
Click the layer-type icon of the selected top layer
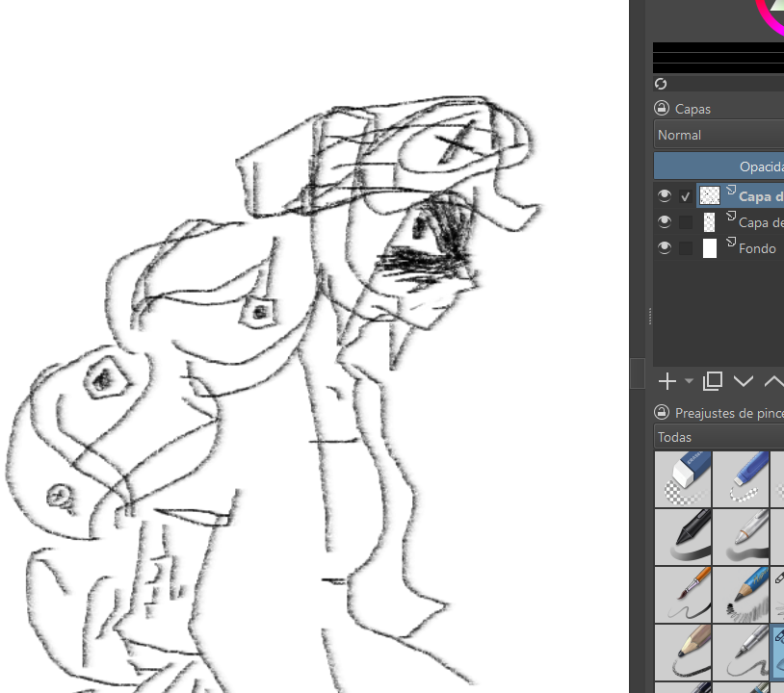coord(731,190)
